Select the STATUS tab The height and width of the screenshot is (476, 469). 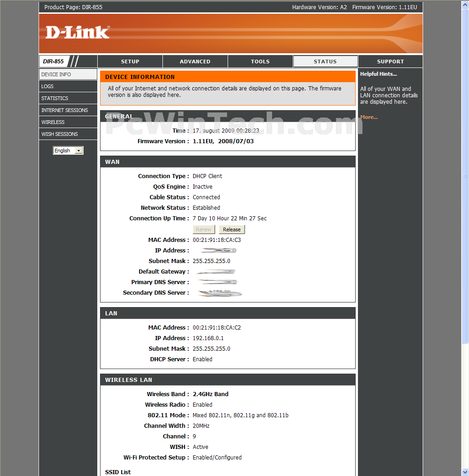[x=325, y=62]
